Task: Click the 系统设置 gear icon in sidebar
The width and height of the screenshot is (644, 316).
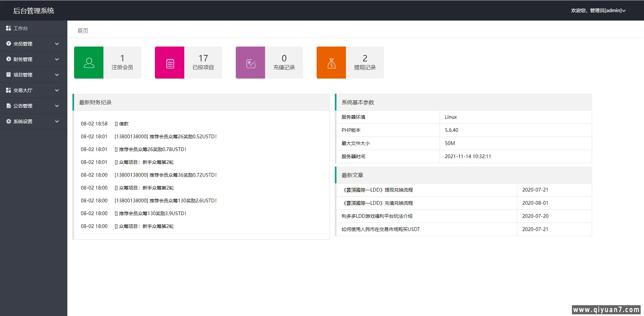Action: coord(8,121)
